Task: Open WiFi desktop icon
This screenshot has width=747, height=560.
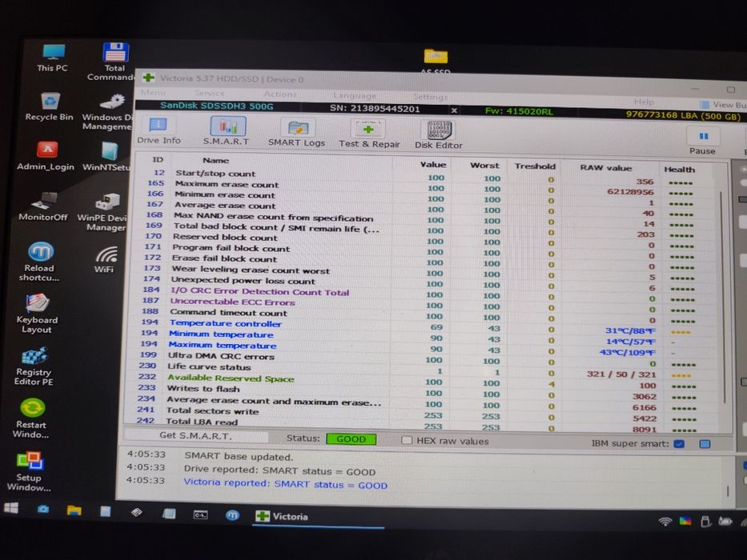Action: (x=106, y=259)
